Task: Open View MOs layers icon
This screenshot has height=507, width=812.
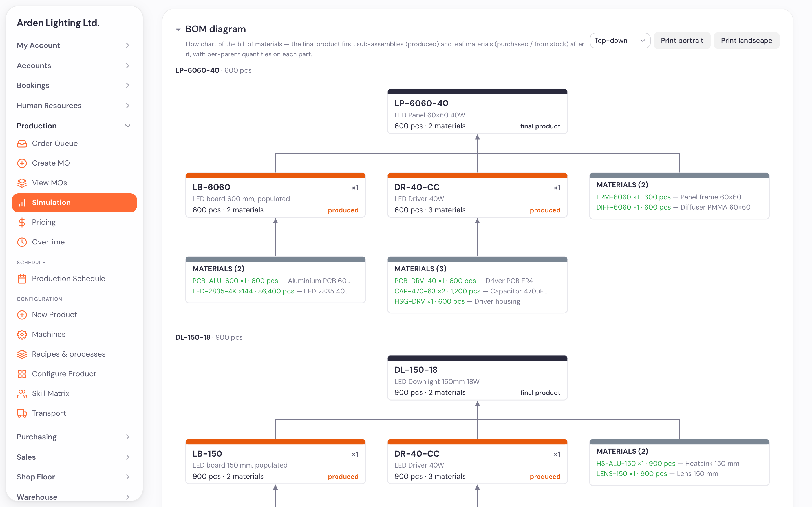Action: pos(22,183)
